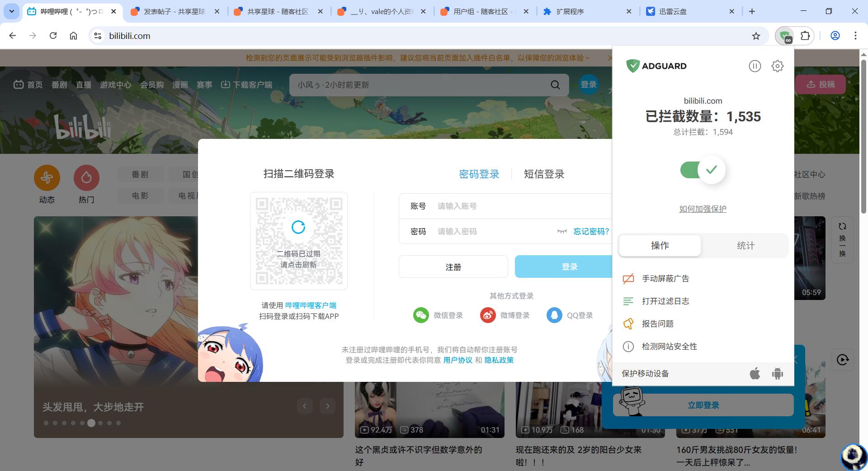868x471 pixels.
Task: Click the replay arrow side button
Action: [843, 360]
